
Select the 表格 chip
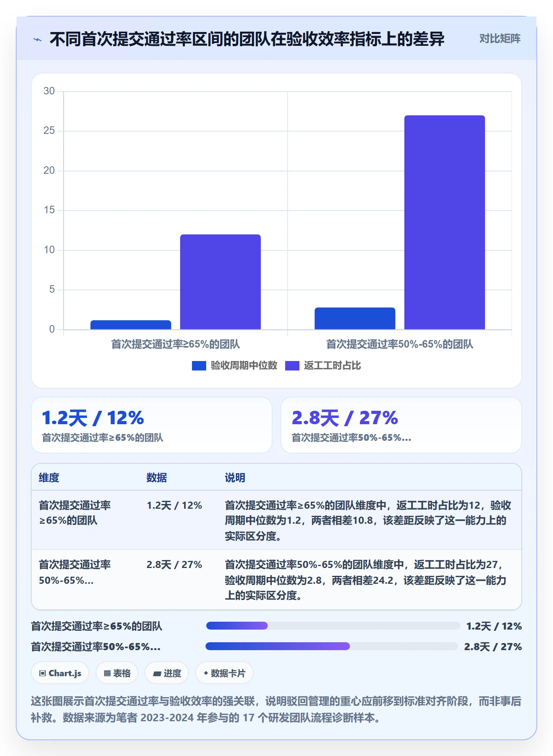click(x=117, y=673)
